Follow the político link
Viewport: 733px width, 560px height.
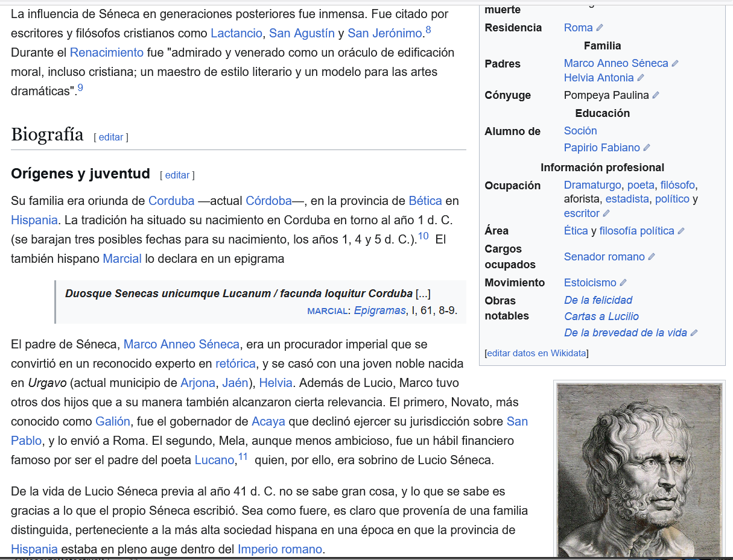[x=672, y=199]
